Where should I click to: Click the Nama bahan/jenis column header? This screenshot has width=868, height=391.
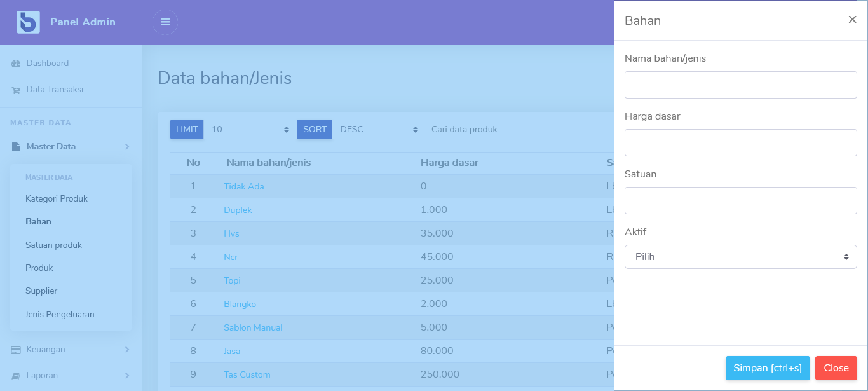269,163
